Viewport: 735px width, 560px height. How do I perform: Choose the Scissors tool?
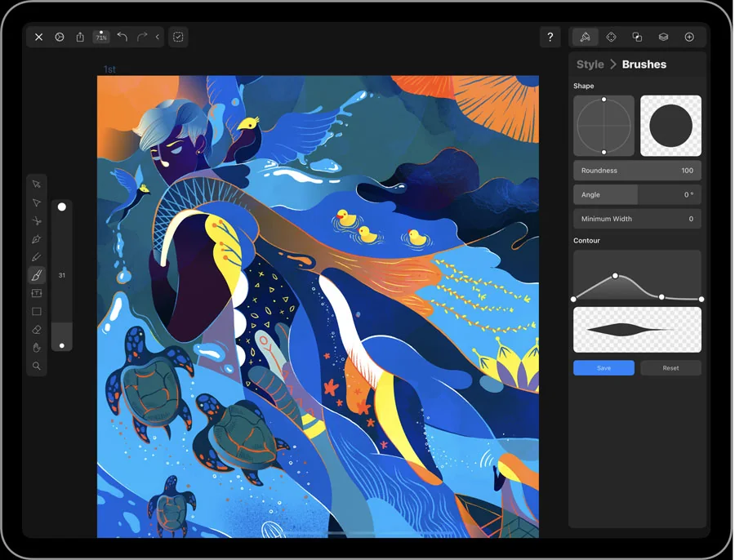point(37,220)
